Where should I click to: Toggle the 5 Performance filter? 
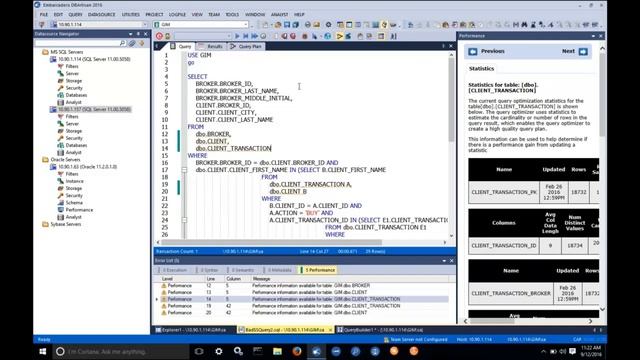[319, 270]
